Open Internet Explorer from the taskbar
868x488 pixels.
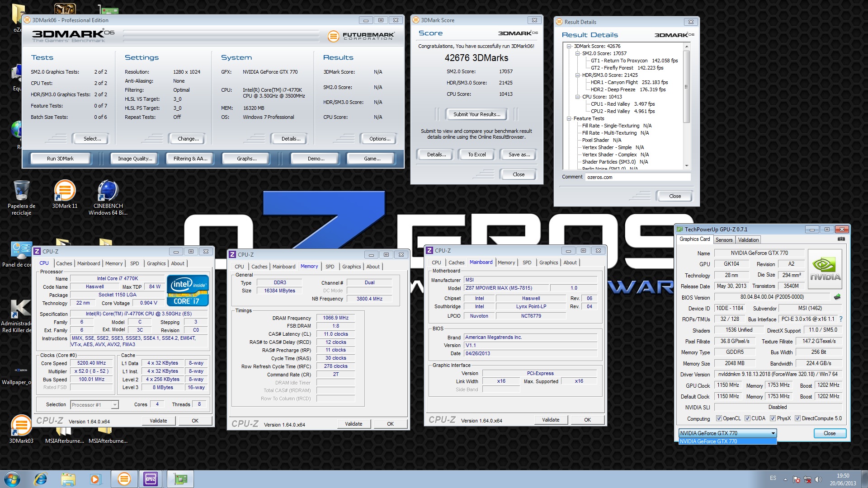41,479
